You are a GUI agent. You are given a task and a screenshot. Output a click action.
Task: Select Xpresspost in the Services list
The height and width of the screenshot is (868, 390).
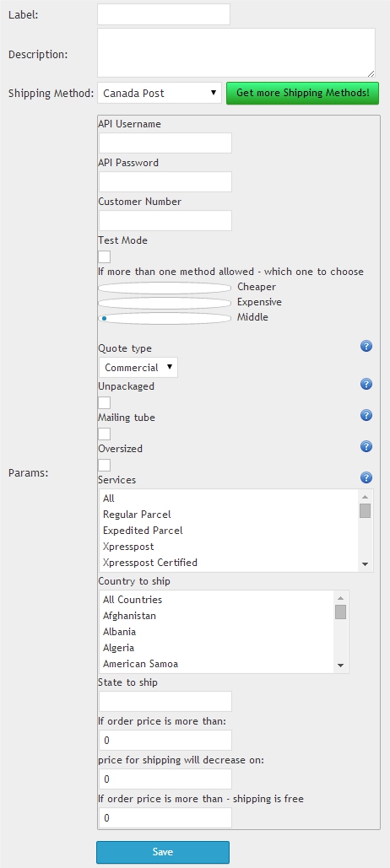tap(128, 547)
